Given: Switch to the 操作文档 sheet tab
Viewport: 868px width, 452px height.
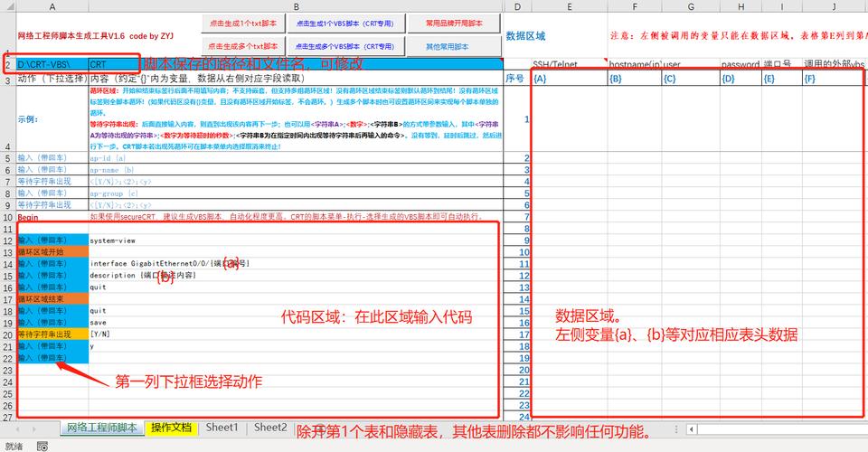Looking at the screenshot, I should (171, 428).
